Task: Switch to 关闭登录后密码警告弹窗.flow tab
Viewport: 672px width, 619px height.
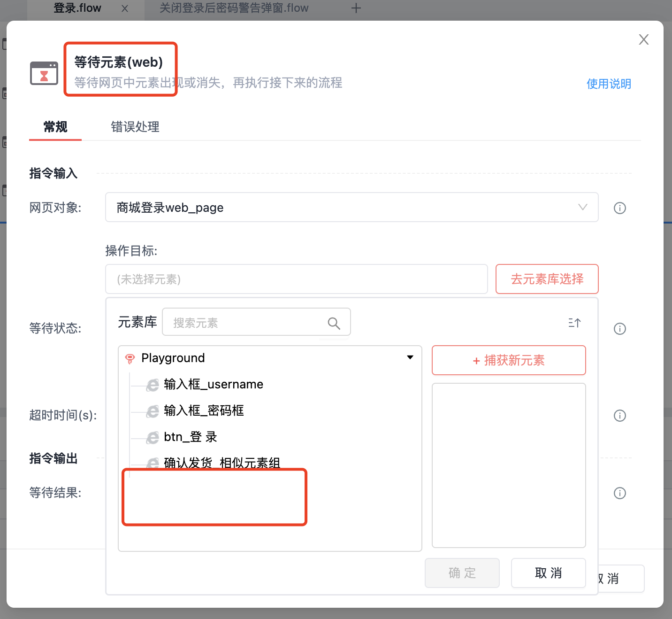Action: (x=234, y=8)
